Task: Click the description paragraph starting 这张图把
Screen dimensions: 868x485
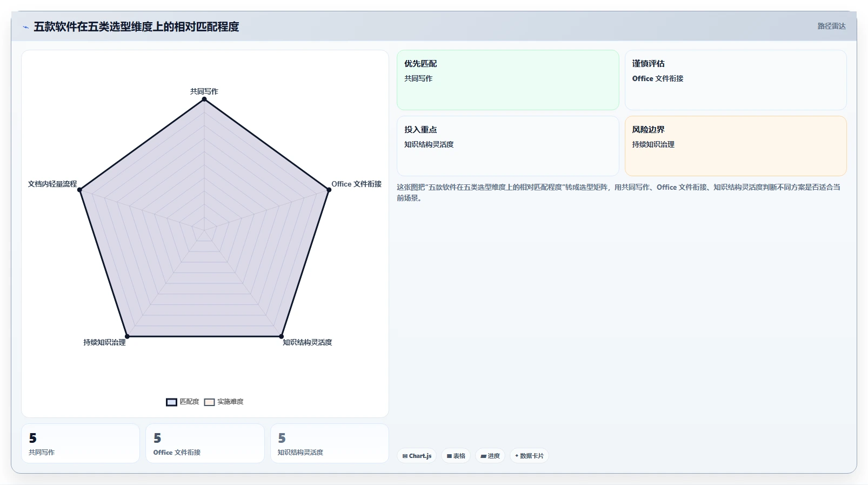Action: pyautogui.click(x=619, y=192)
